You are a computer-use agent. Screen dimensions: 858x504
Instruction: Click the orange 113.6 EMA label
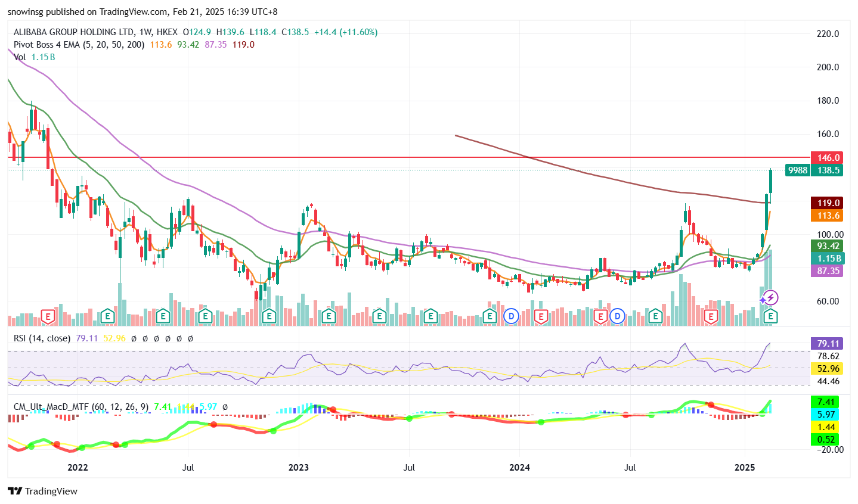pos(828,216)
